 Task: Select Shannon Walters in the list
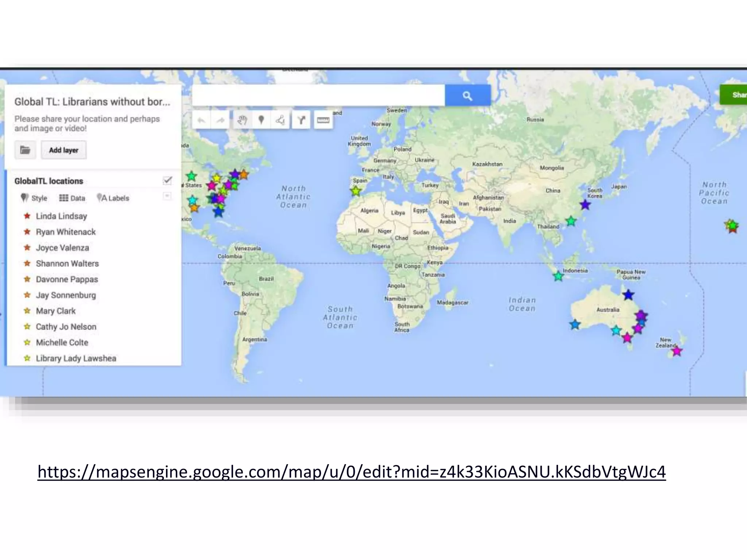point(67,263)
